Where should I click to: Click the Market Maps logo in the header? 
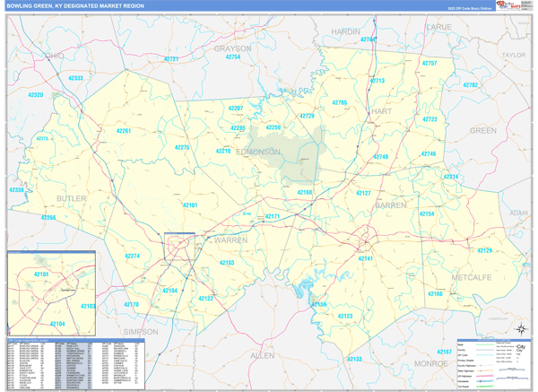pyautogui.click(x=508, y=5)
